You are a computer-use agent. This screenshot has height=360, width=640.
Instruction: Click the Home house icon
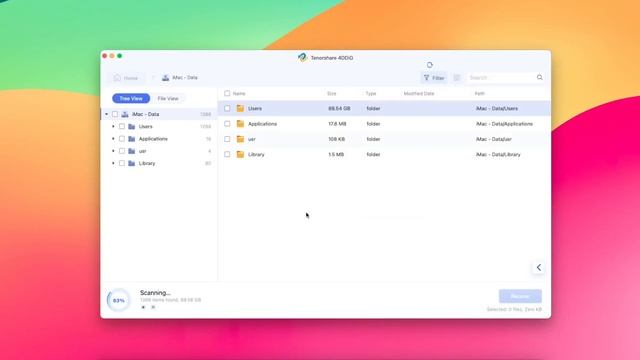coord(117,78)
